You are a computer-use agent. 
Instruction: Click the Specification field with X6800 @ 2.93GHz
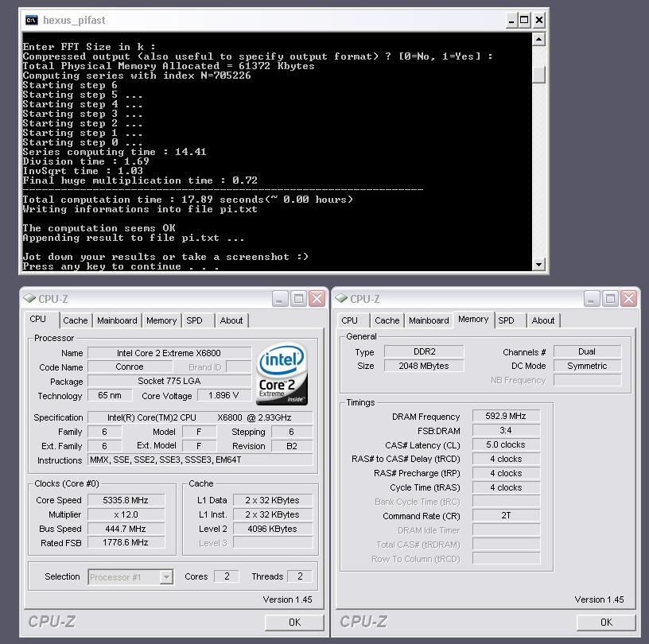point(200,417)
